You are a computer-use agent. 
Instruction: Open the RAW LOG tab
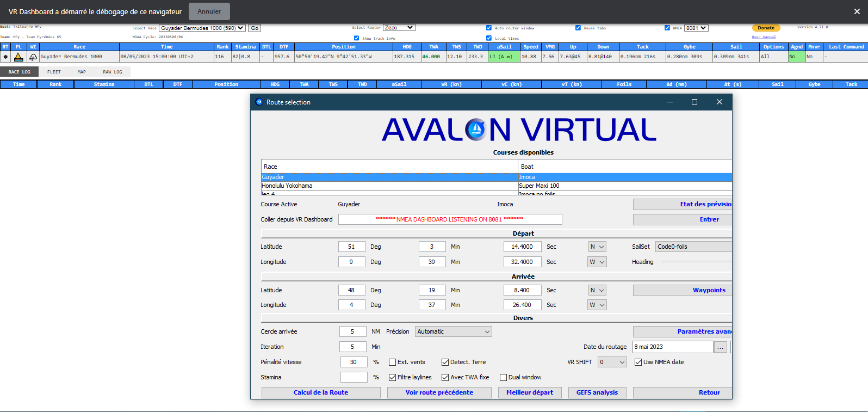[x=113, y=72]
